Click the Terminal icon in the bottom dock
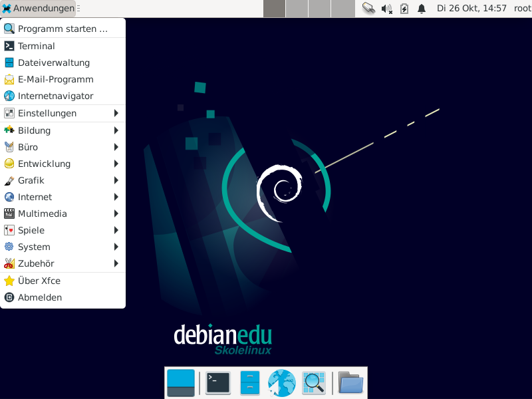This screenshot has height=399, width=532. click(x=217, y=382)
